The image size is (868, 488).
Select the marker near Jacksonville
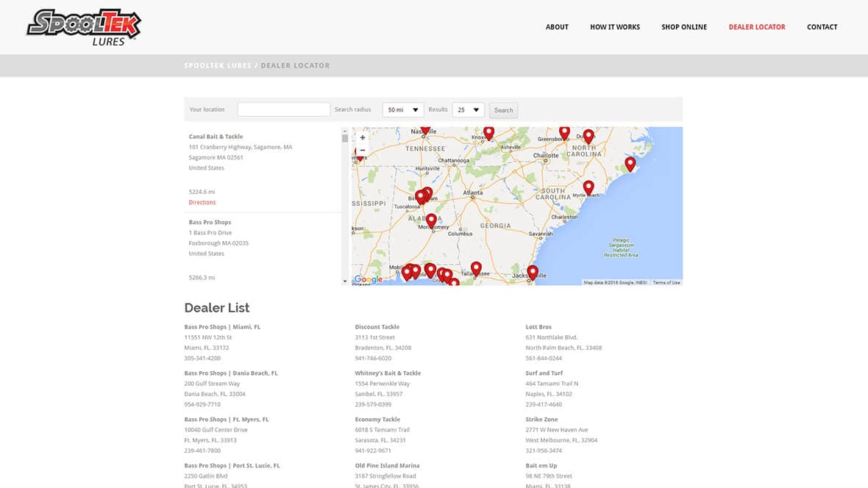click(x=533, y=271)
